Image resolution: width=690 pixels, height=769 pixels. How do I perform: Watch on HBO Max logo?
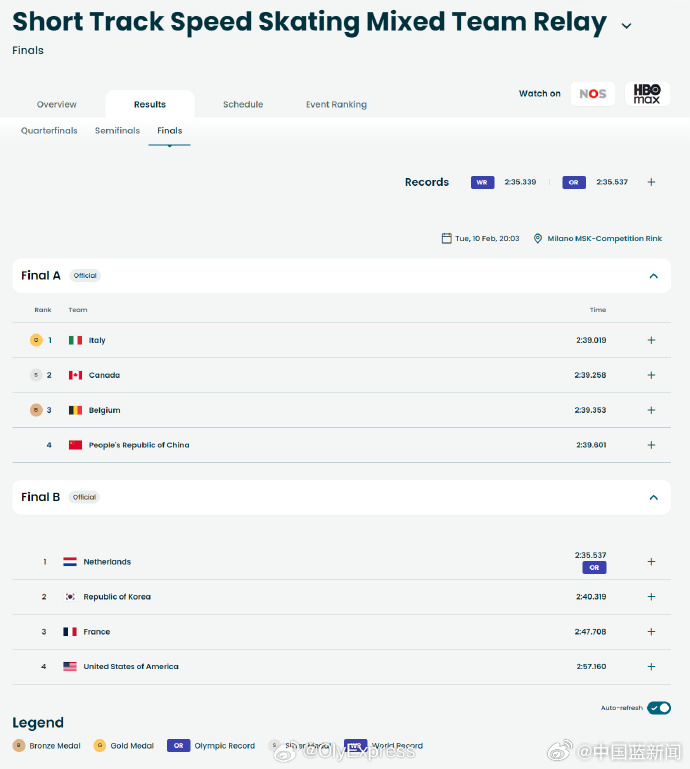[x=647, y=94]
